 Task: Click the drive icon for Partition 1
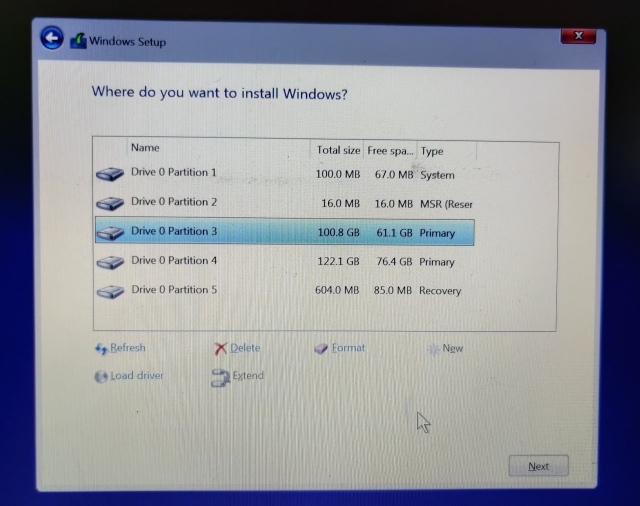[110, 174]
